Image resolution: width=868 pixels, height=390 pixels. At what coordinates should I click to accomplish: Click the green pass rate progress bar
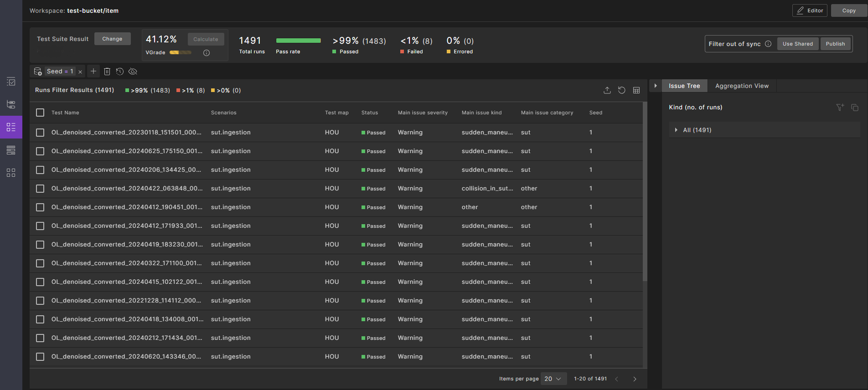(x=298, y=41)
